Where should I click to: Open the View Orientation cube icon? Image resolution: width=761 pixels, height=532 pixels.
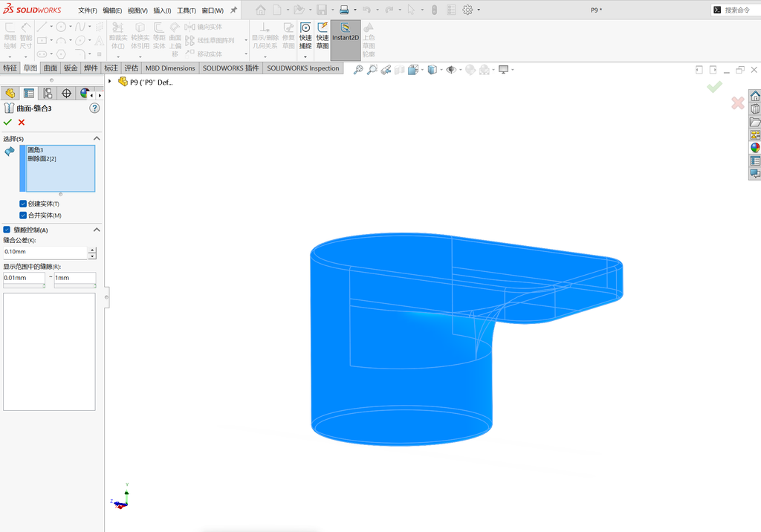(x=413, y=69)
